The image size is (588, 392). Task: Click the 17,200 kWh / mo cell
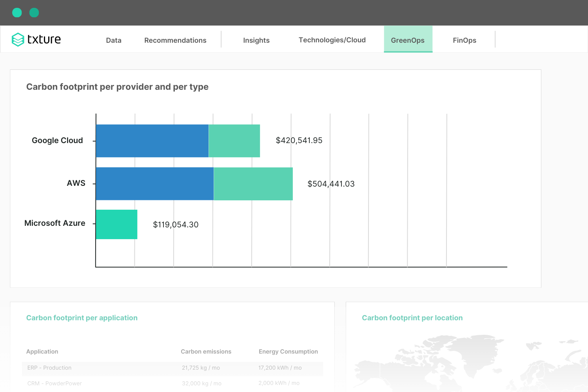coord(280,368)
